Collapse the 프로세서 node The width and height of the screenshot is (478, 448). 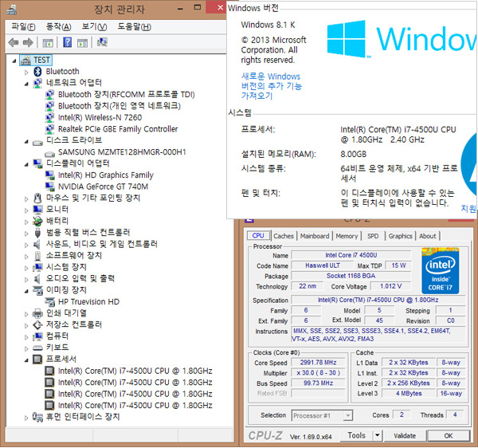(x=26, y=360)
